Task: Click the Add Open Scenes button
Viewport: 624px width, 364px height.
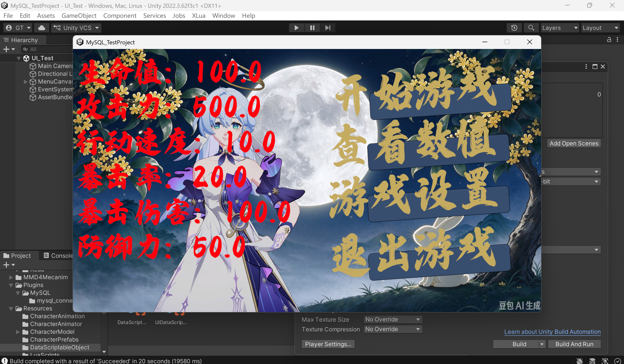Action: pos(574,143)
